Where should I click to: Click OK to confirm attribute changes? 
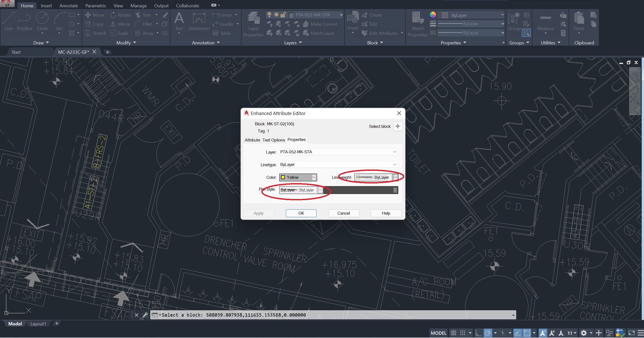tap(301, 213)
